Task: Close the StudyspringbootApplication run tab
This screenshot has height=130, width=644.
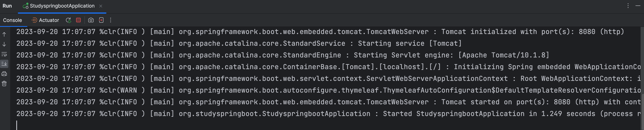Action: point(101,6)
